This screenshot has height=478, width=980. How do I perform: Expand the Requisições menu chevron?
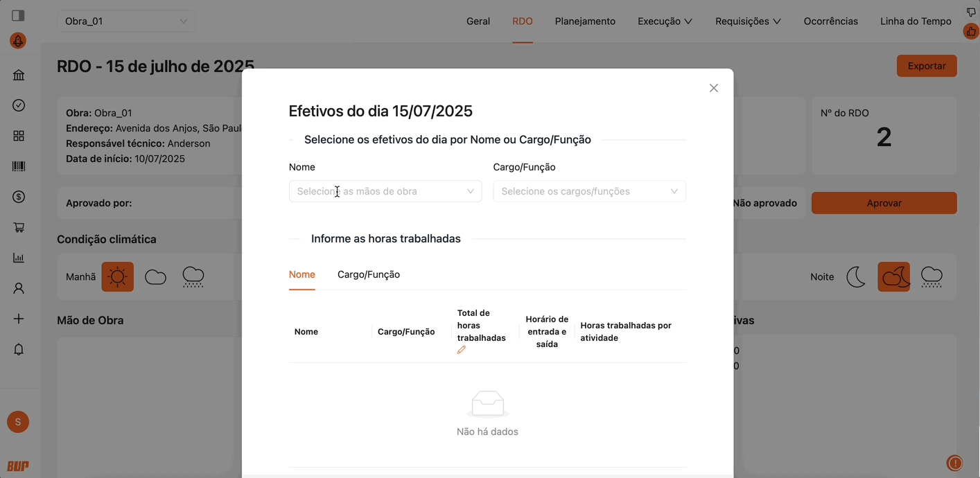pyautogui.click(x=778, y=21)
